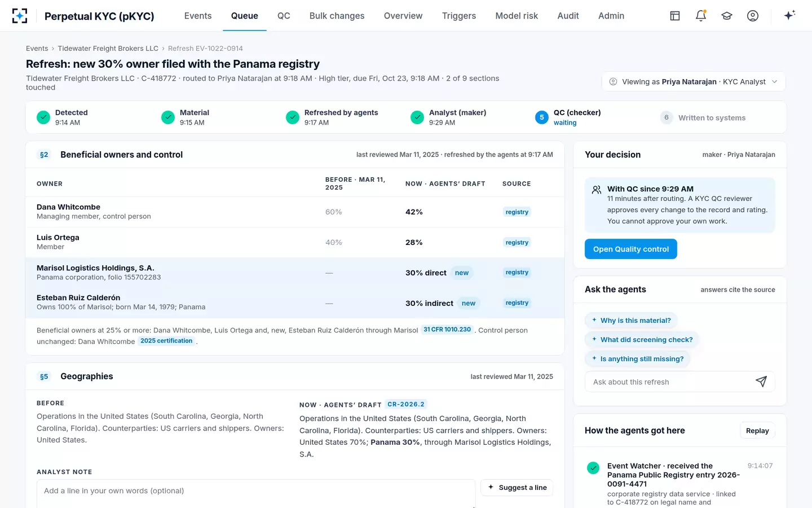Open the 2025 certification citation
This screenshot has height=508, width=812.
(x=166, y=341)
